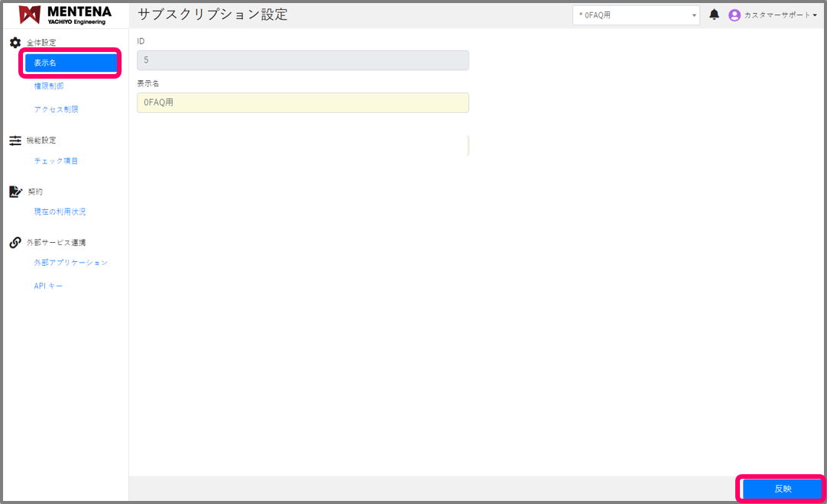Screen dimensions: 827x504
Task: Open the subscription selector showing 0FAQ用
Action: pyautogui.click(x=636, y=15)
